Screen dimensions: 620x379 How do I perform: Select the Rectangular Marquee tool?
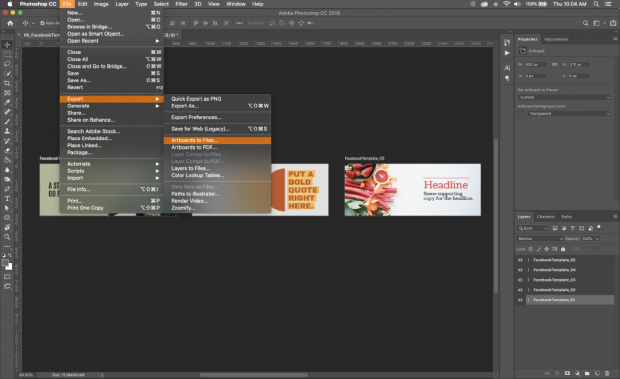(7, 54)
